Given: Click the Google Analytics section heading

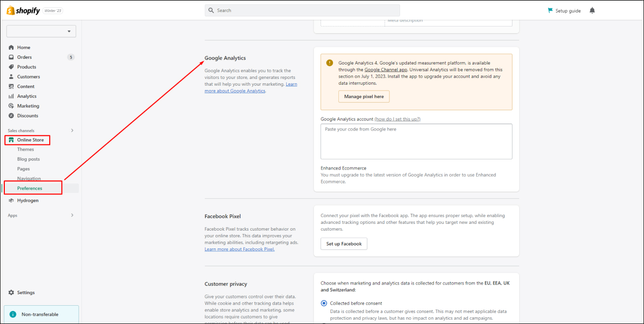Looking at the screenshot, I should coord(225,58).
